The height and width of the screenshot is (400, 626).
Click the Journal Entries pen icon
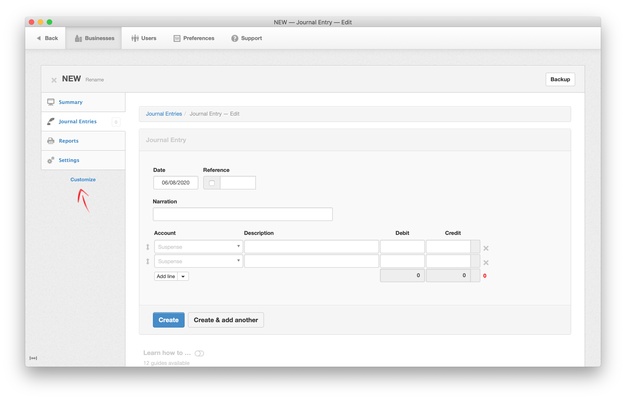click(51, 121)
